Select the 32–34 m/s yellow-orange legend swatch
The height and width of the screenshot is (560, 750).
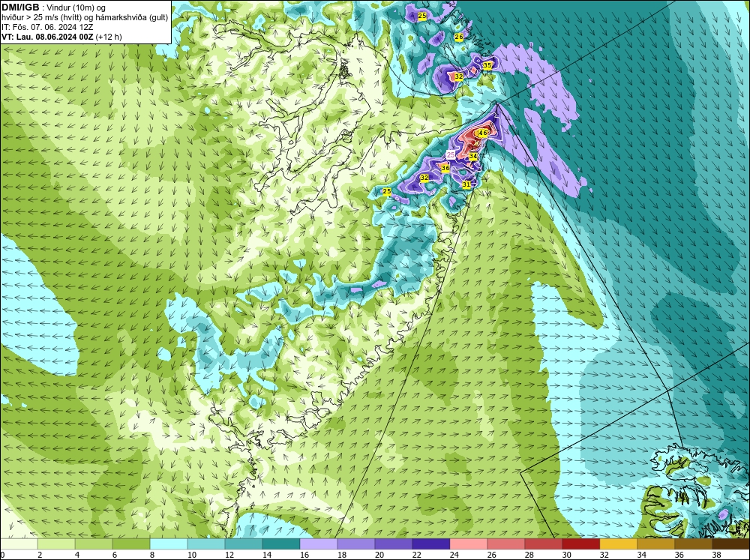(x=619, y=544)
